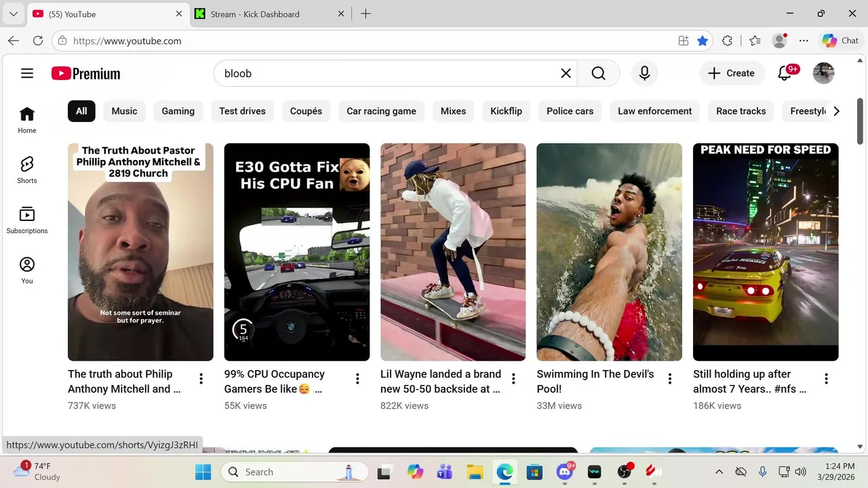Open browser profile icon
This screenshot has height=488, width=868.
click(780, 41)
